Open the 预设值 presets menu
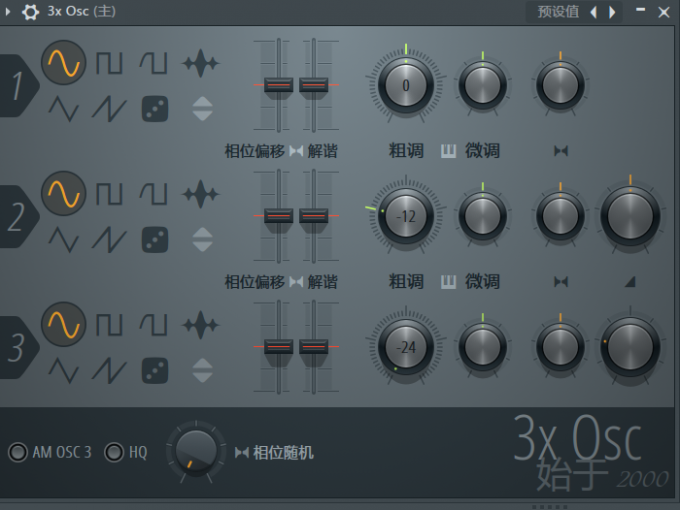Viewport: 680px width, 510px height. pyautogui.click(x=558, y=12)
